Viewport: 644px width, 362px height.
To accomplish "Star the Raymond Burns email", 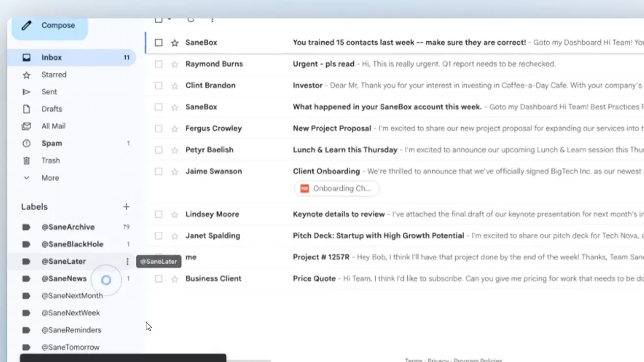I will click(x=174, y=64).
